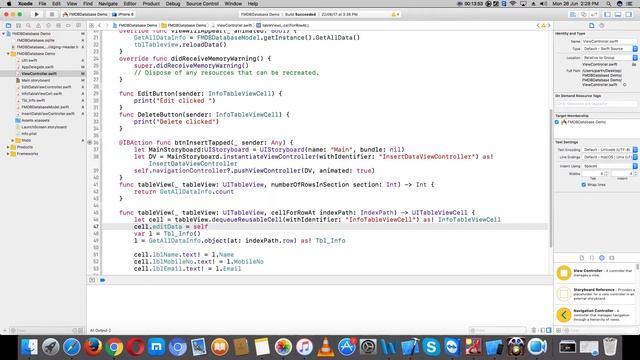Open the Line Endings dropdown
The image size is (640, 360).
(x=610, y=157)
